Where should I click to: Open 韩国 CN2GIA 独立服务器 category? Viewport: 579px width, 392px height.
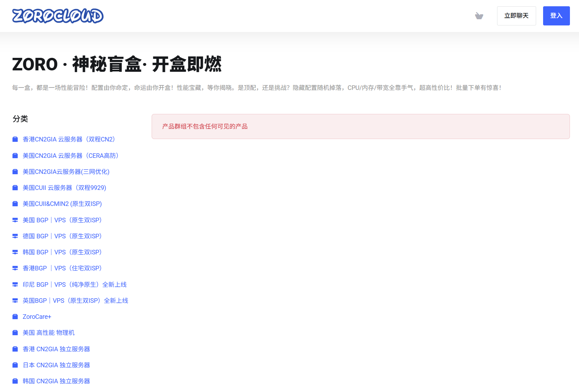(x=56, y=381)
